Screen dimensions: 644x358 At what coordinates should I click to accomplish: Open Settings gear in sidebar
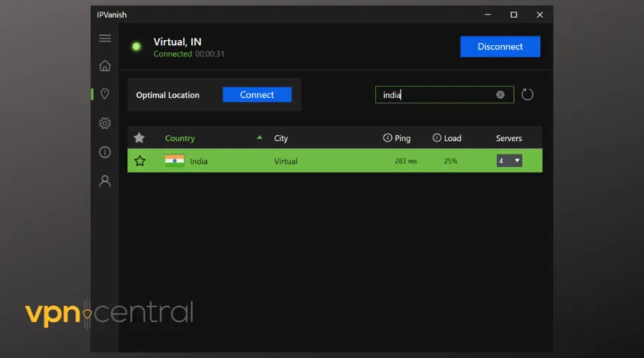(104, 123)
